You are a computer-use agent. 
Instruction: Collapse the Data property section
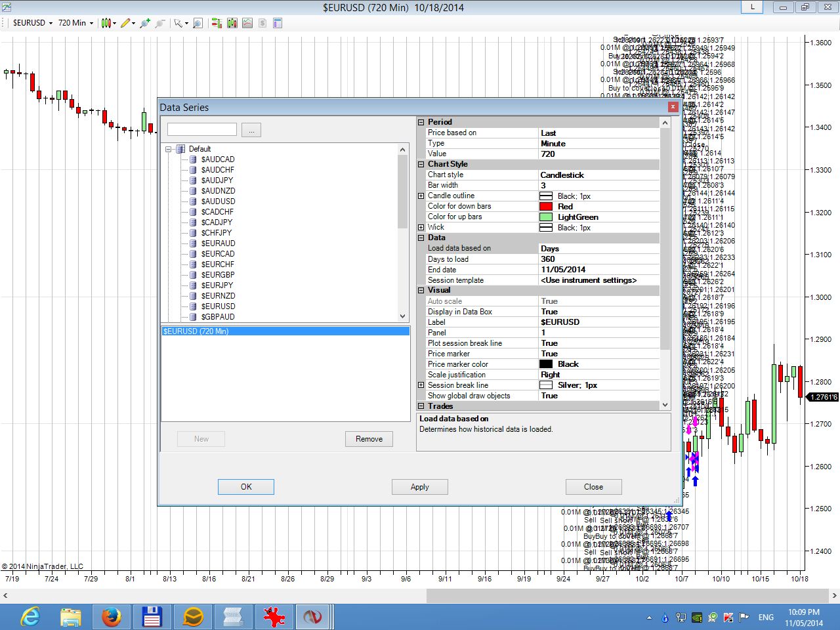click(x=421, y=238)
